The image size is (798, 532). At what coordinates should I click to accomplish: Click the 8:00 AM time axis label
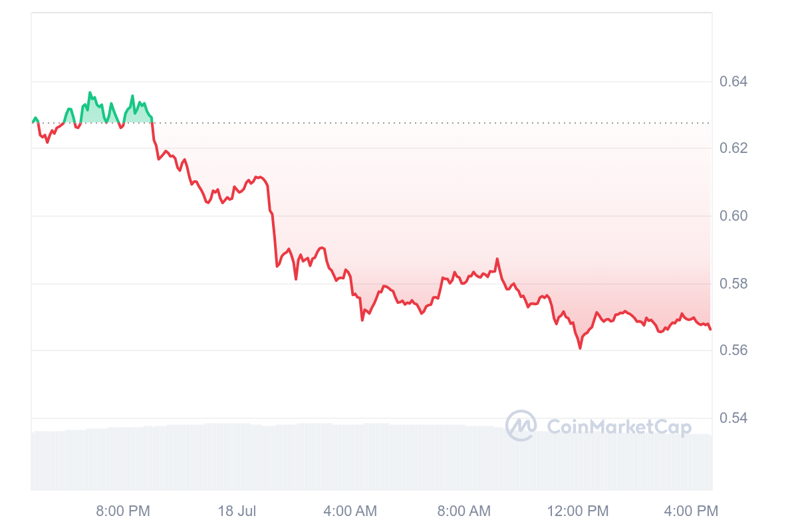coord(464,511)
